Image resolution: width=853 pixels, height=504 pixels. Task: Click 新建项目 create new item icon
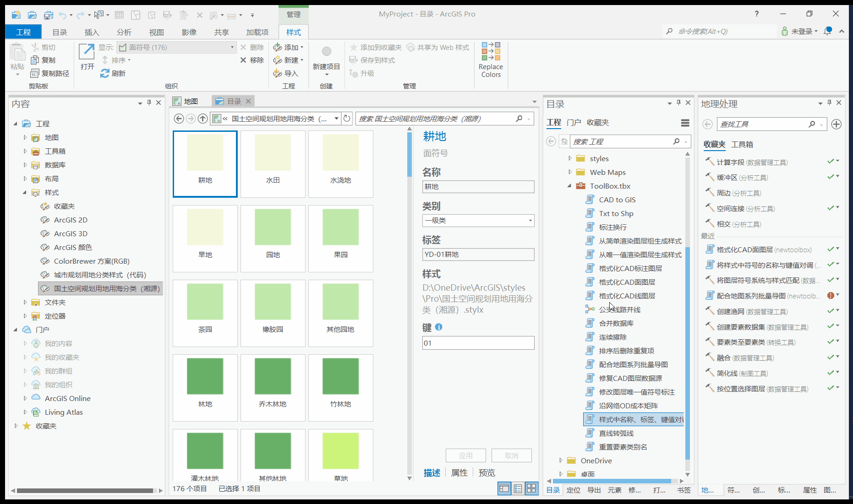point(326,59)
